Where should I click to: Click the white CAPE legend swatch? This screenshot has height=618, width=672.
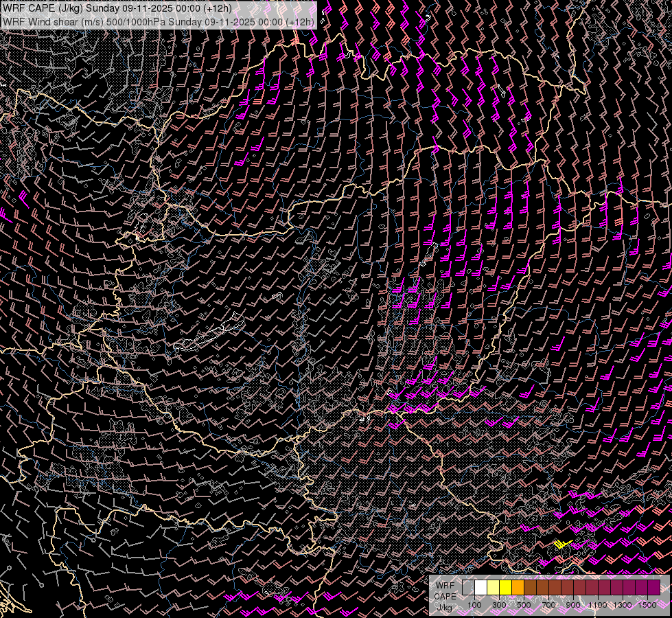click(x=481, y=587)
